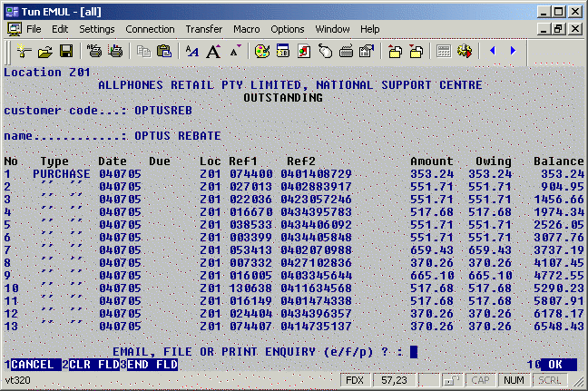Viewport: 588px width, 391px height.
Task: Click balance value 6548.43
Action: click(x=559, y=327)
